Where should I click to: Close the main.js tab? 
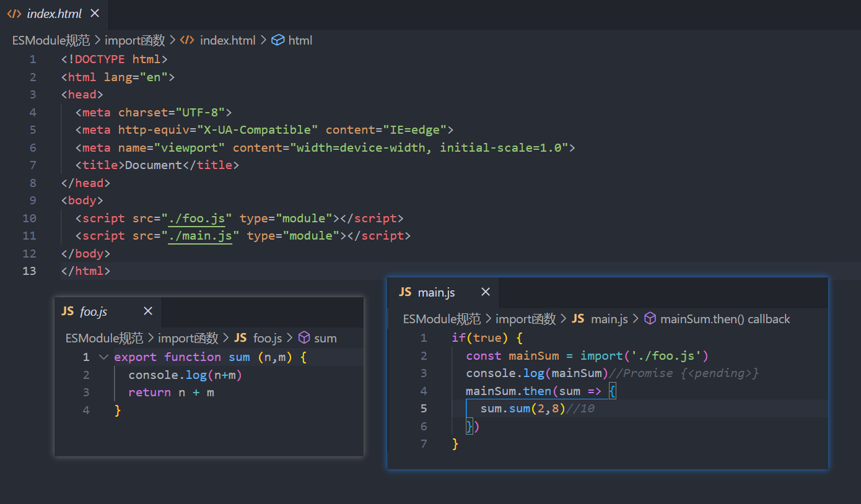point(486,292)
